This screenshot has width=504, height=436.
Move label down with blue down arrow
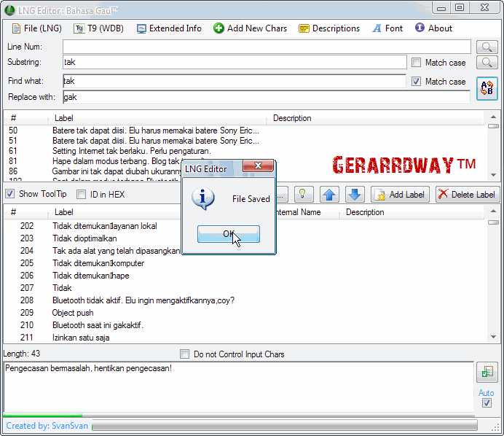pyautogui.click(x=354, y=194)
